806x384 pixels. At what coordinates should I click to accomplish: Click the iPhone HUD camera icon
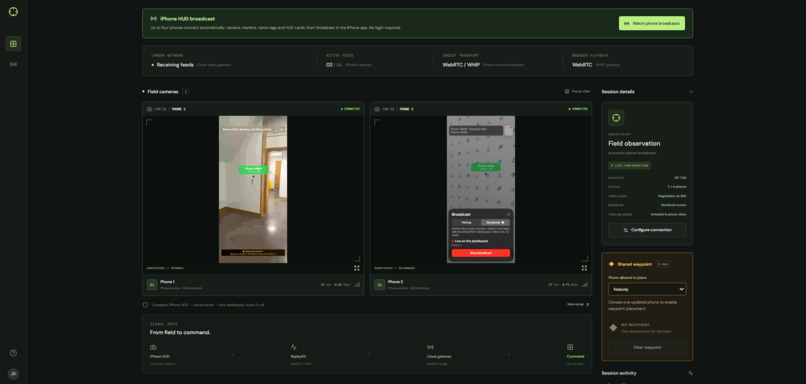tap(153, 347)
